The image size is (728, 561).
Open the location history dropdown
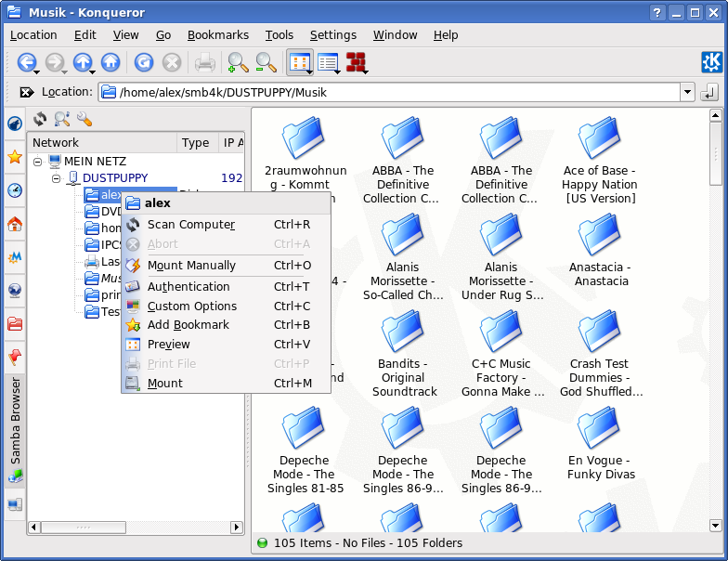[x=687, y=92]
